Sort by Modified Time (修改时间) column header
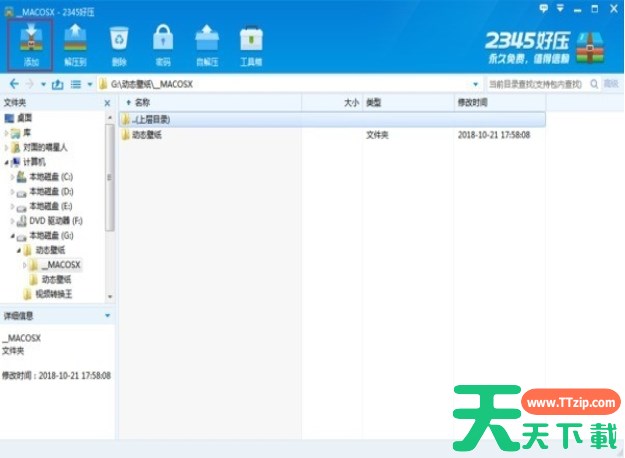The image size is (625, 458). [x=500, y=103]
